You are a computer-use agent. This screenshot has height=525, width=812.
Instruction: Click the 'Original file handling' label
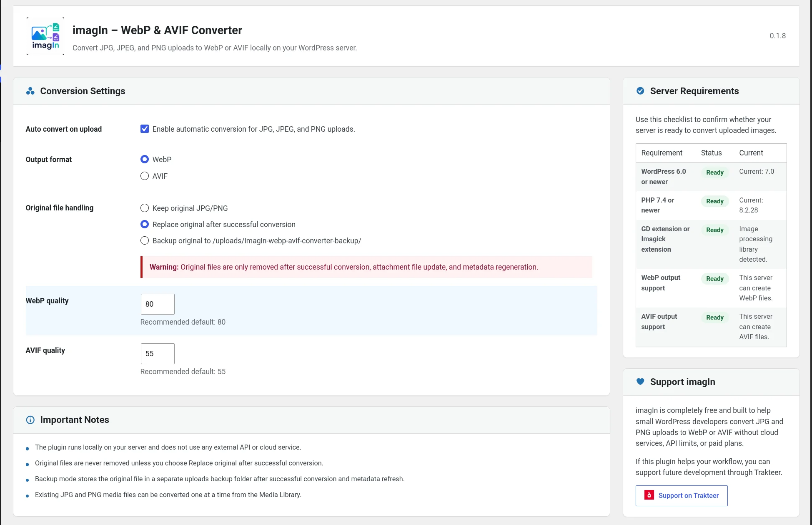(x=60, y=208)
